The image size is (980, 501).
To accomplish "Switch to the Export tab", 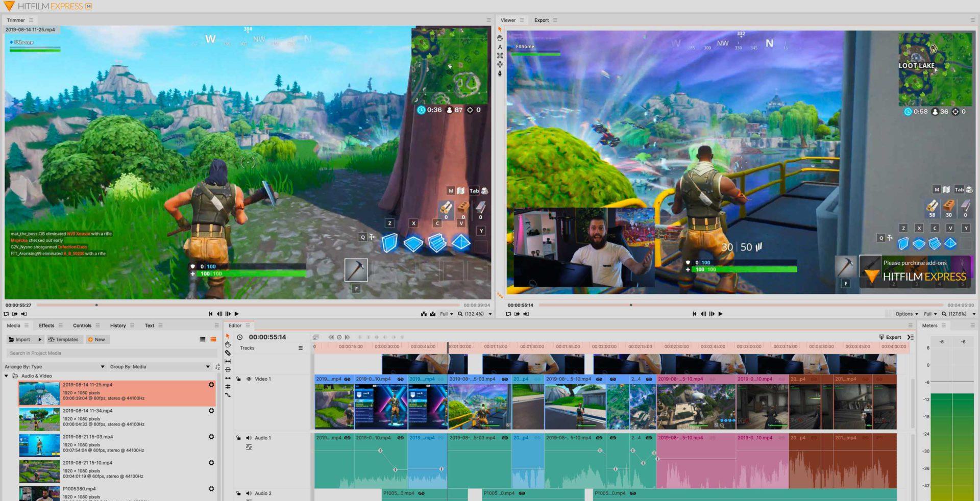I will [542, 20].
